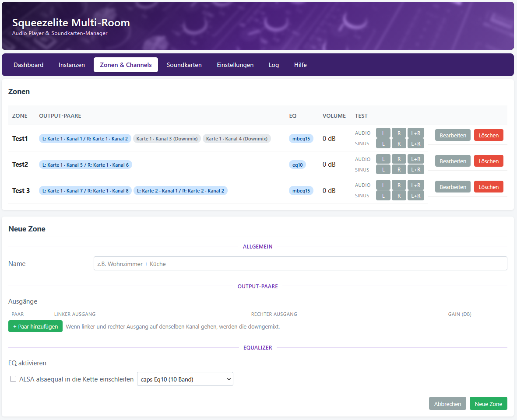Cancel with the Abbrechen button
The height and width of the screenshot is (420, 517).
pyautogui.click(x=447, y=404)
